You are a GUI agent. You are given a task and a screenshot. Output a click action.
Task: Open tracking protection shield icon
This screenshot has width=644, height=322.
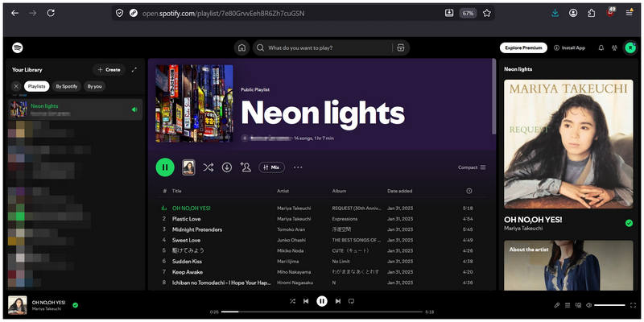click(119, 13)
